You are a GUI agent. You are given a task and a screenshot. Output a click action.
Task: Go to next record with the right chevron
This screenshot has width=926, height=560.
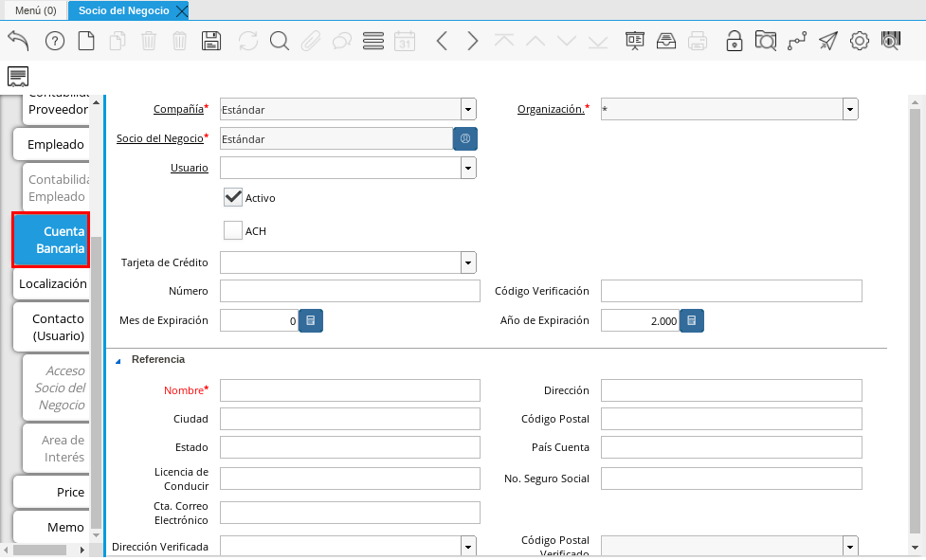coord(472,41)
